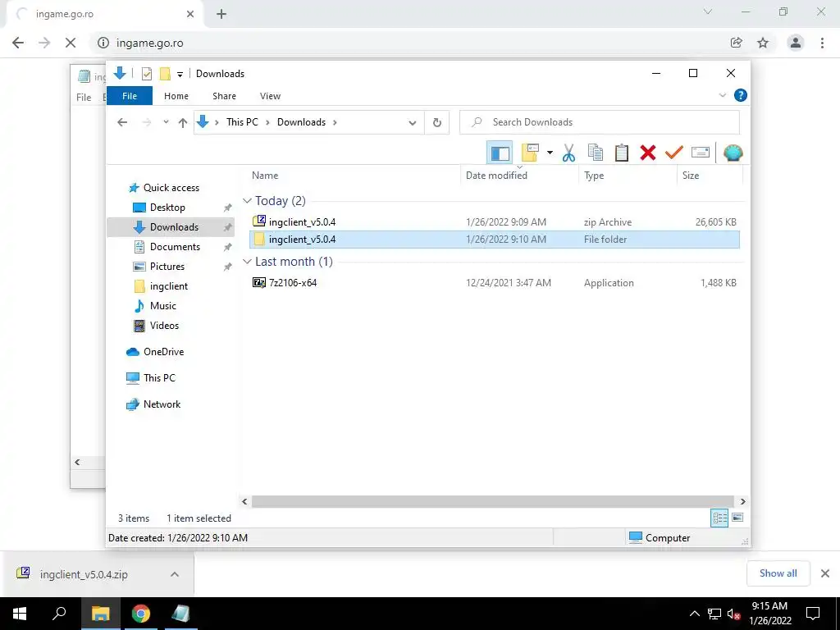Select Documents in the navigation pane
This screenshot has height=630, width=840.
(175, 247)
